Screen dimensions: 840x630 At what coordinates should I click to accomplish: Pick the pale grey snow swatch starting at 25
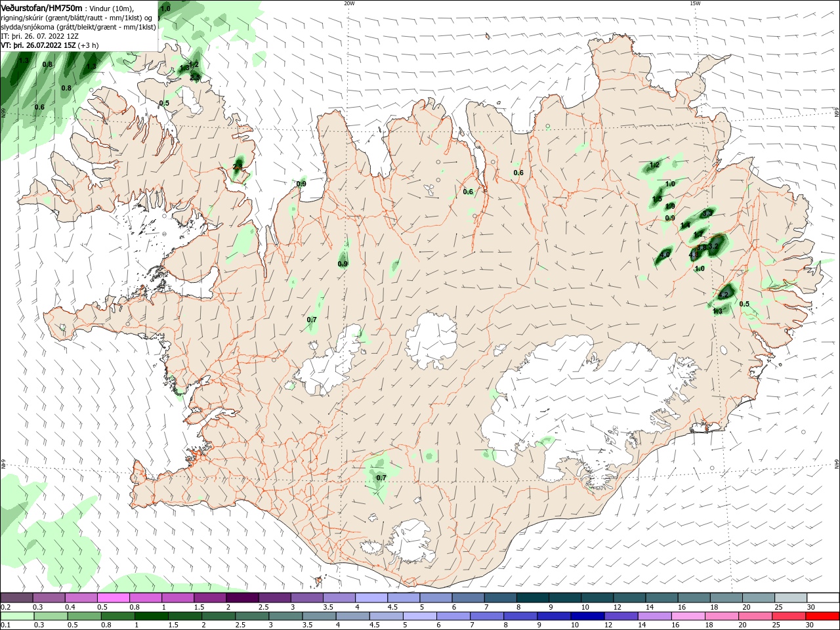pos(789,597)
